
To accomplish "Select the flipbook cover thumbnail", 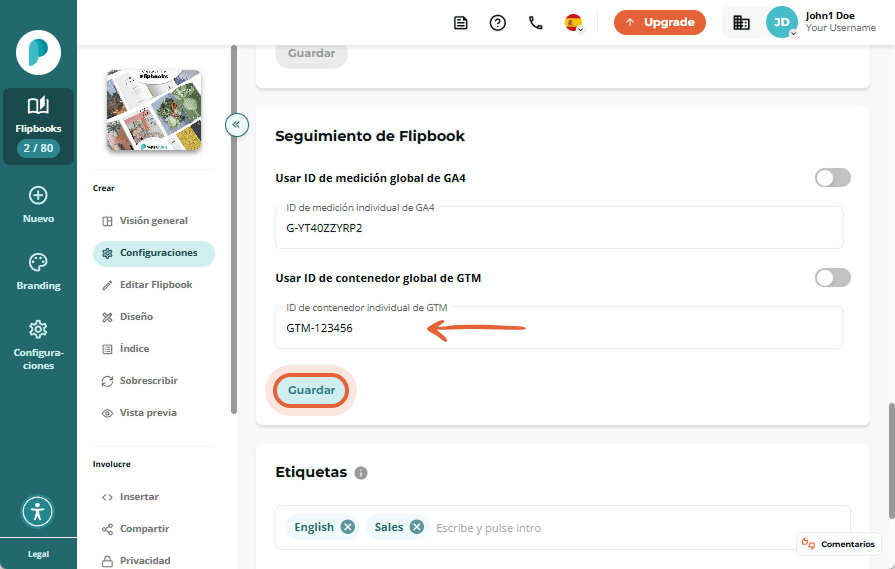I will pyautogui.click(x=154, y=110).
